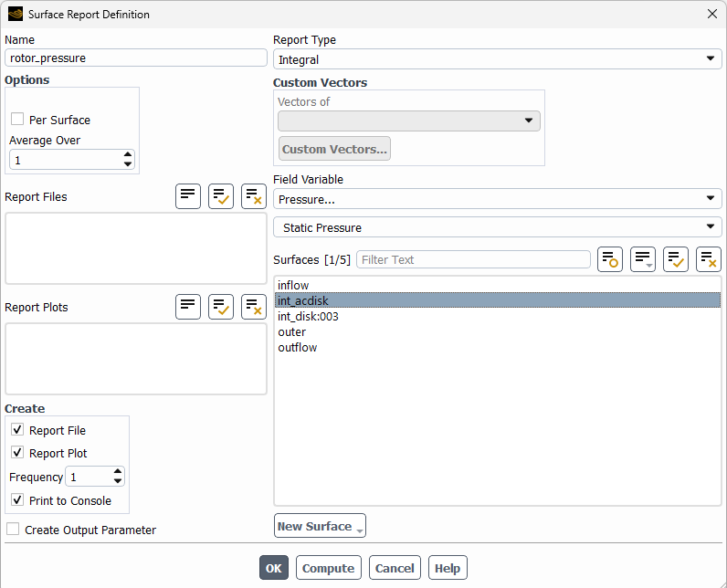Deselect all Report Files with X icon
Screen dimensions: 727x588
tap(254, 196)
